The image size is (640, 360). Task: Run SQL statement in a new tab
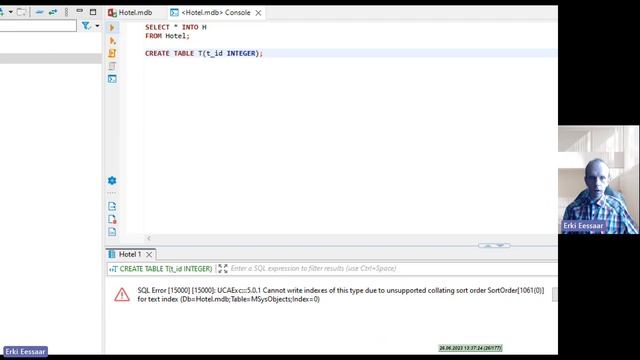tap(112, 41)
